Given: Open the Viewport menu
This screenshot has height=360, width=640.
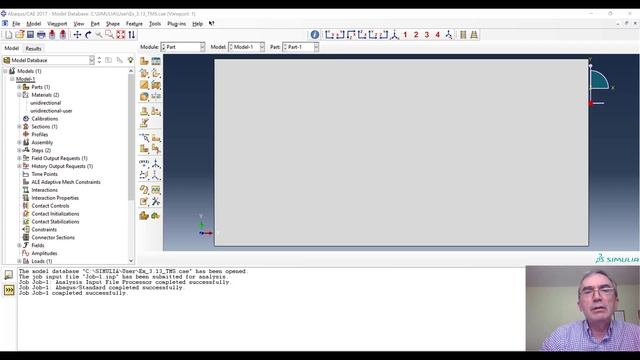Looking at the screenshot, I should click(57, 24).
